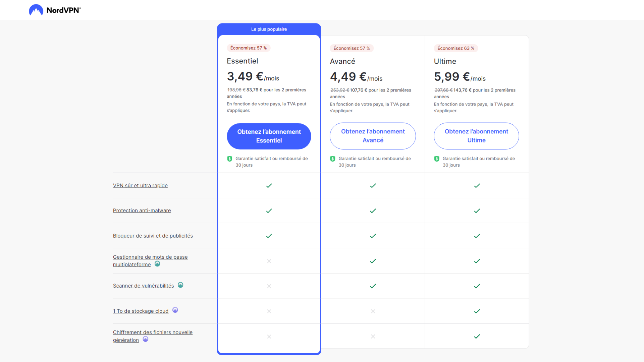Open Bloqueur de suivi et de publicités link
644x362 pixels.
pyautogui.click(x=153, y=236)
